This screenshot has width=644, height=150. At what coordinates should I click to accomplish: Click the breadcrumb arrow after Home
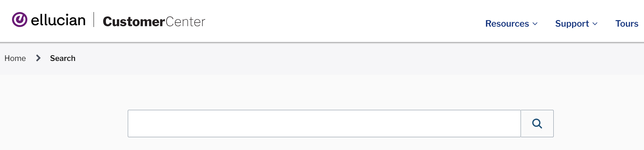(x=38, y=58)
